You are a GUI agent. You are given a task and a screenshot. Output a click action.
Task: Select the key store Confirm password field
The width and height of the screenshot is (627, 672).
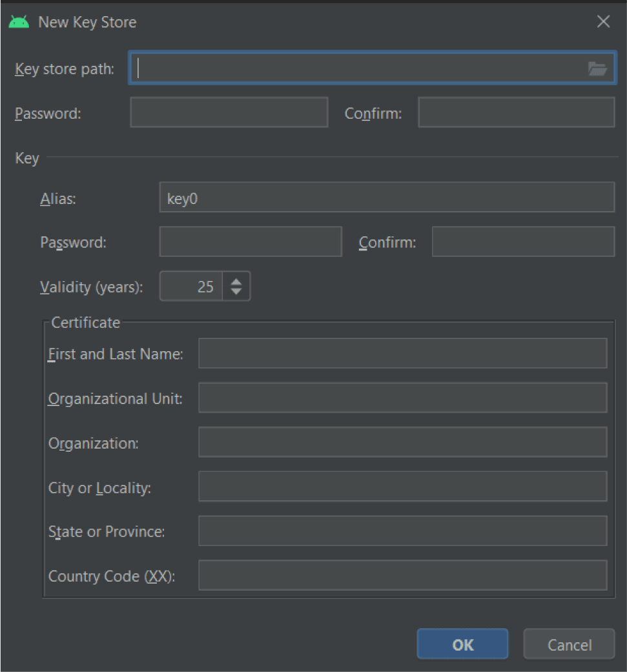[516, 113]
